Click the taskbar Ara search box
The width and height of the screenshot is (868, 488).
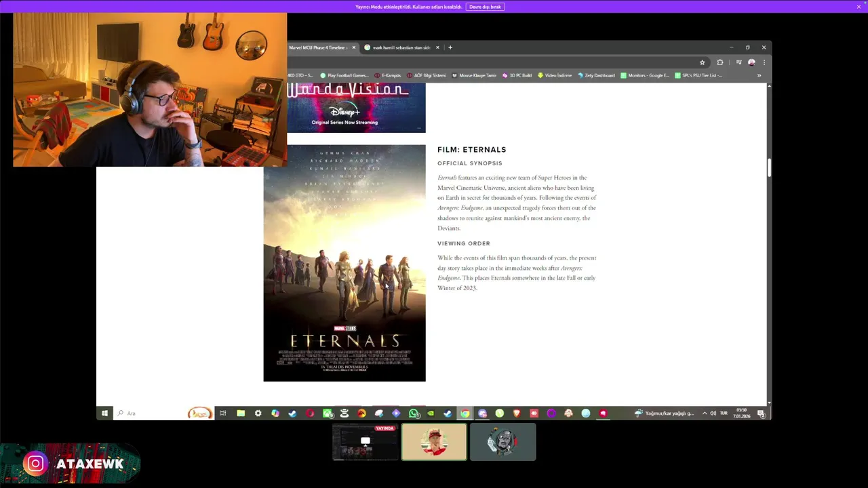tap(165, 413)
